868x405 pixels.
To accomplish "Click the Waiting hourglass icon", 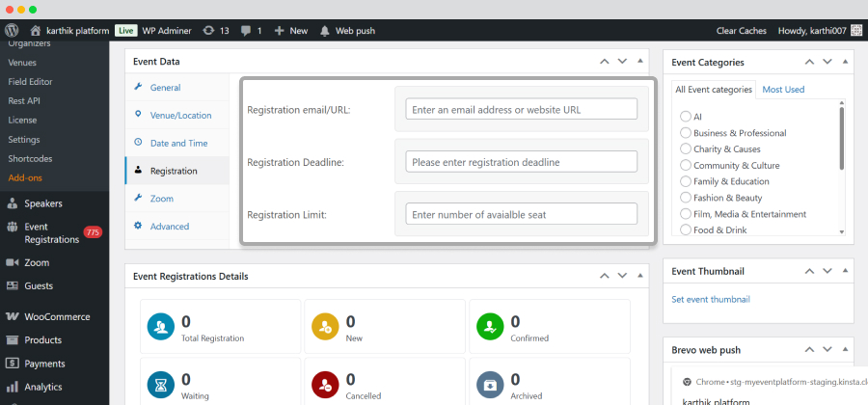I will point(161,385).
